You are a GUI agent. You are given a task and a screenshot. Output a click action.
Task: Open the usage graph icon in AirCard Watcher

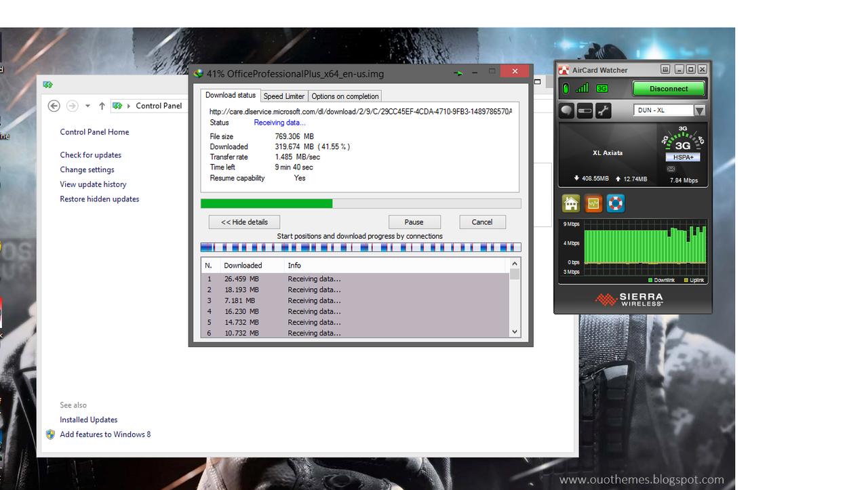(x=593, y=203)
